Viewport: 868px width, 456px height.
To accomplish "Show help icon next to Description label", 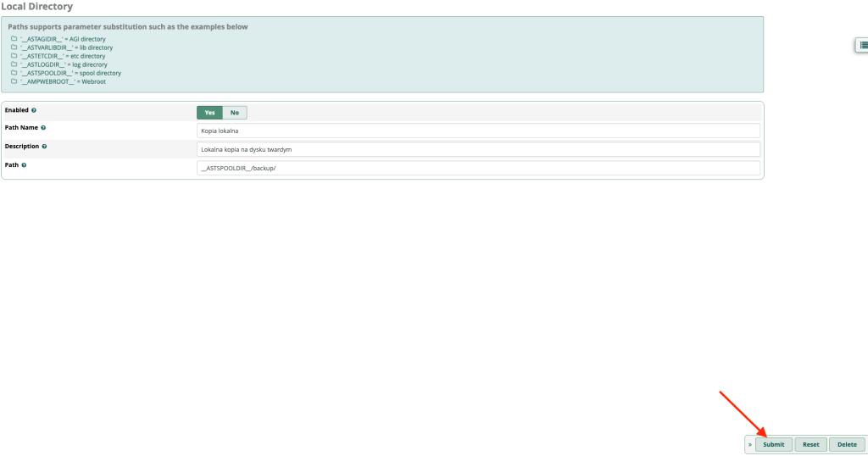I will (44, 147).
